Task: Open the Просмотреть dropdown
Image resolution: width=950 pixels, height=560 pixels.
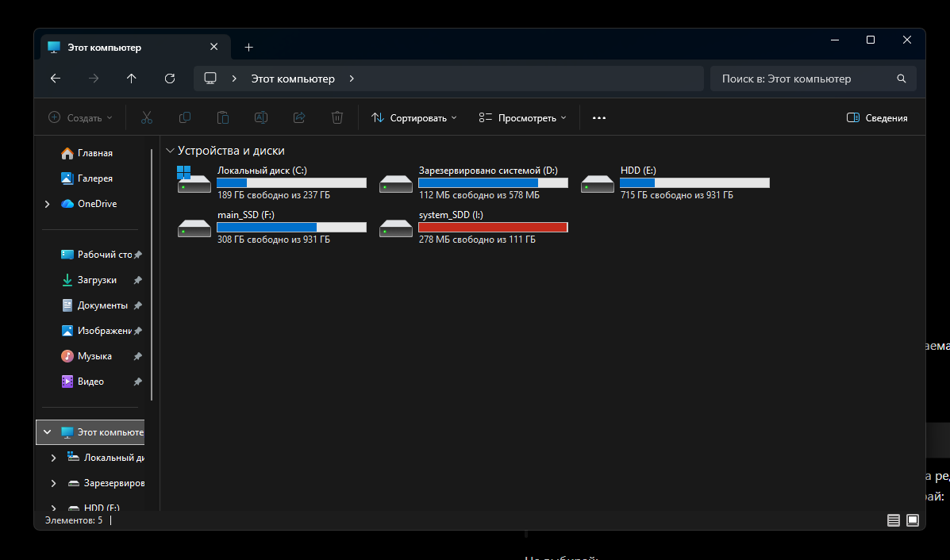Action: [522, 118]
